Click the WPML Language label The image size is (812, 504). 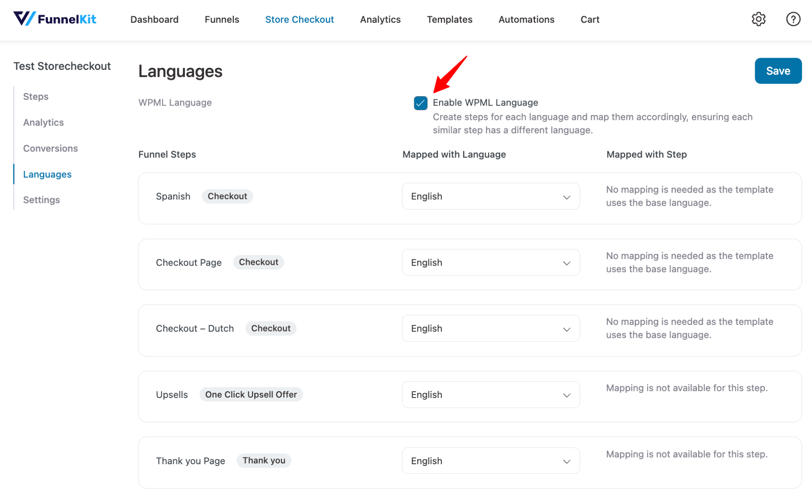click(x=175, y=103)
